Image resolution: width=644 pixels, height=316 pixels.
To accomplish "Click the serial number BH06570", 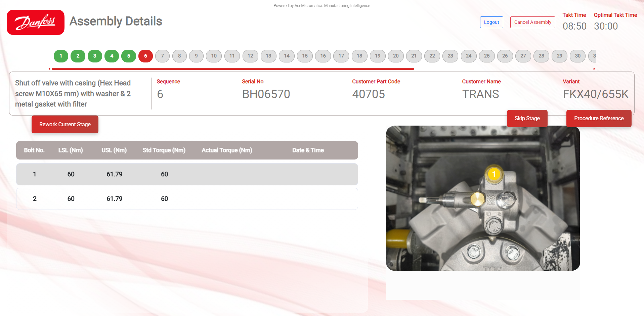I will click(x=266, y=94).
